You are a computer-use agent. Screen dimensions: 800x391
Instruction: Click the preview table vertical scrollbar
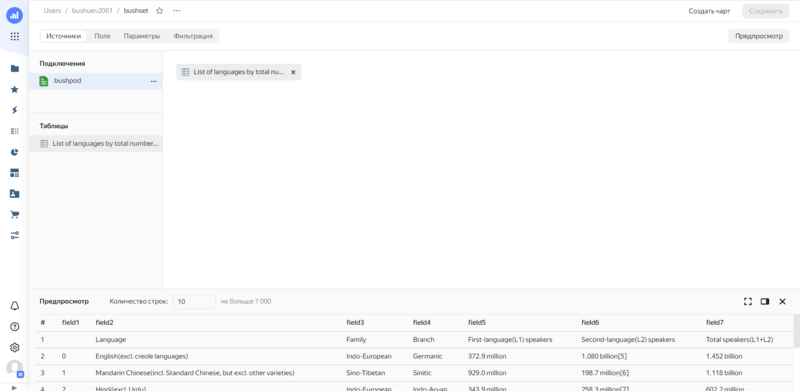click(796, 331)
